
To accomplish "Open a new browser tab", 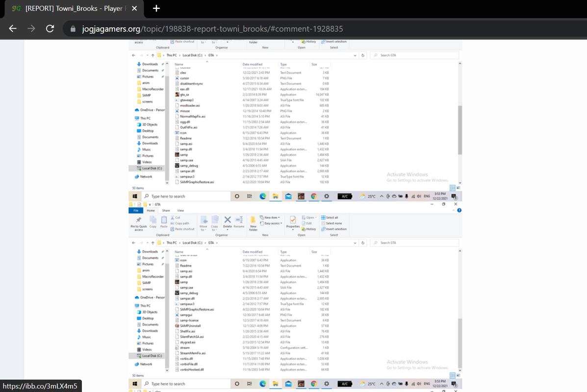I will point(156,8).
